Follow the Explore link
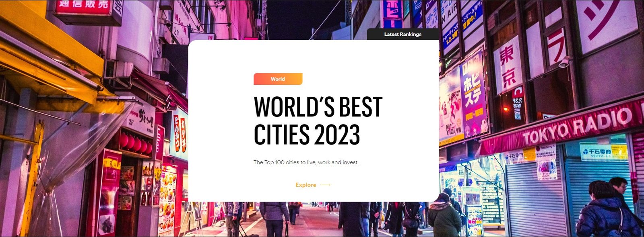The image size is (644, 237). pos(313,185)
